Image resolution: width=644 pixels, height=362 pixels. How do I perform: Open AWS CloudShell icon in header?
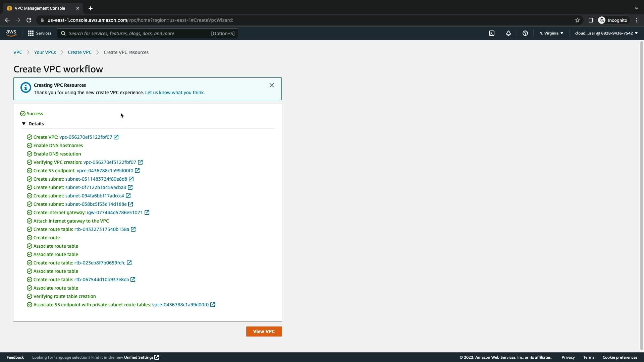coord(492,33)
